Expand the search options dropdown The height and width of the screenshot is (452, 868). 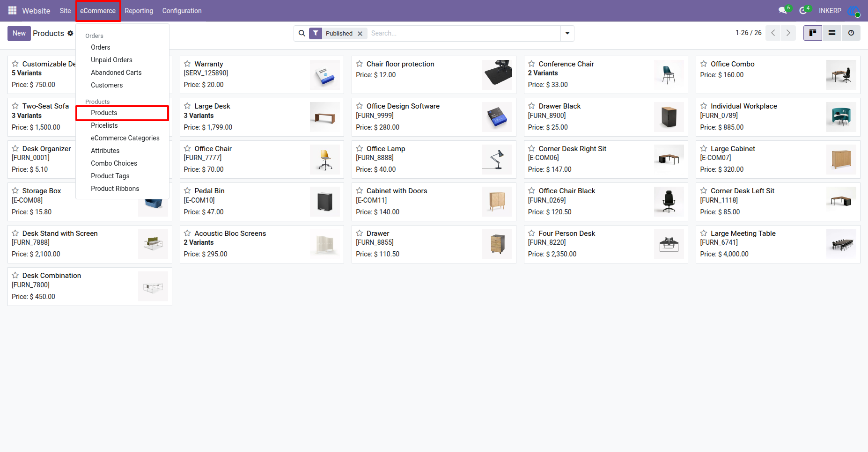click(567, 33)
